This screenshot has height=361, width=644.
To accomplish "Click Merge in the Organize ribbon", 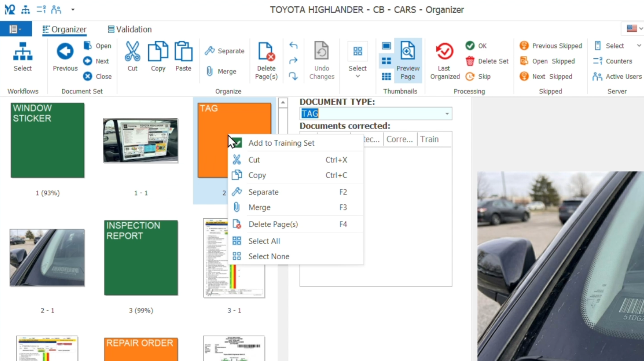I will [x=221, y=71].
